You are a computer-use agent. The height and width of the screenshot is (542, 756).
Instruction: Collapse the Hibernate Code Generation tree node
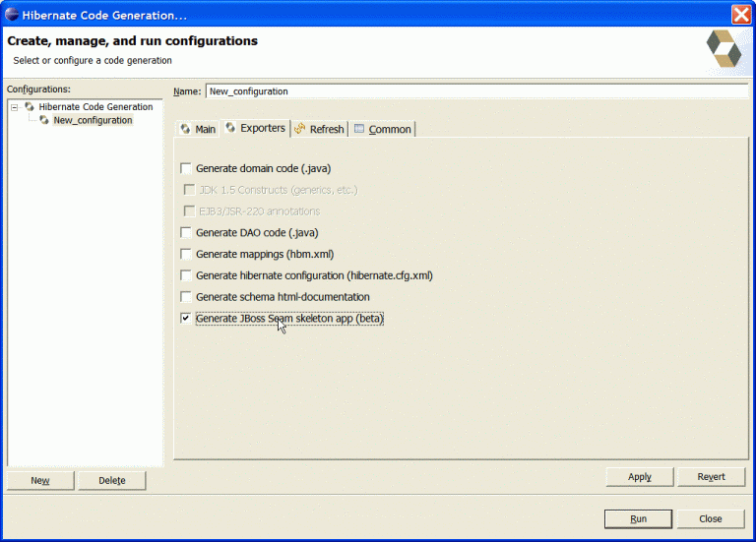15,106
